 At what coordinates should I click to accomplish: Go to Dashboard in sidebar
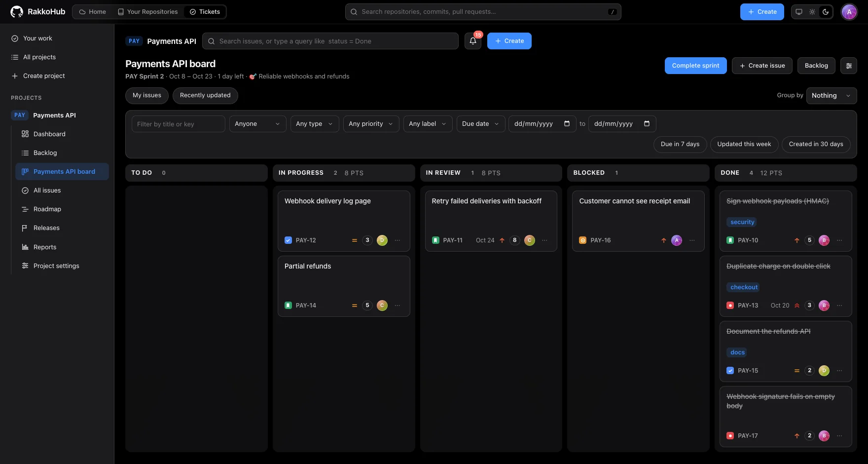(62, 134)
